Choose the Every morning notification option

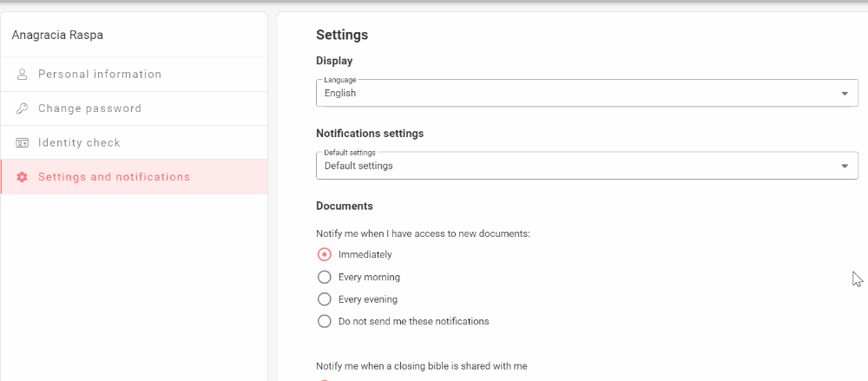325,277
